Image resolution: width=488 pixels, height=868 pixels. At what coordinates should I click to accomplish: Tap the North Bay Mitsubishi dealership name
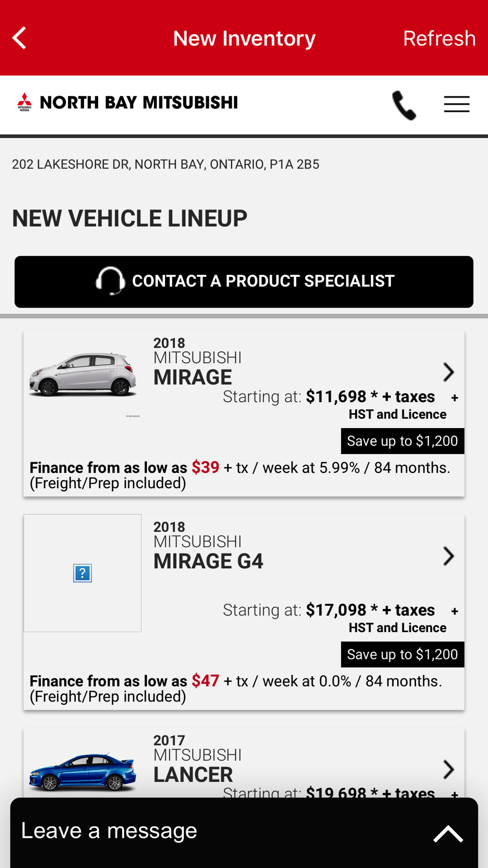tap(139, 103)
